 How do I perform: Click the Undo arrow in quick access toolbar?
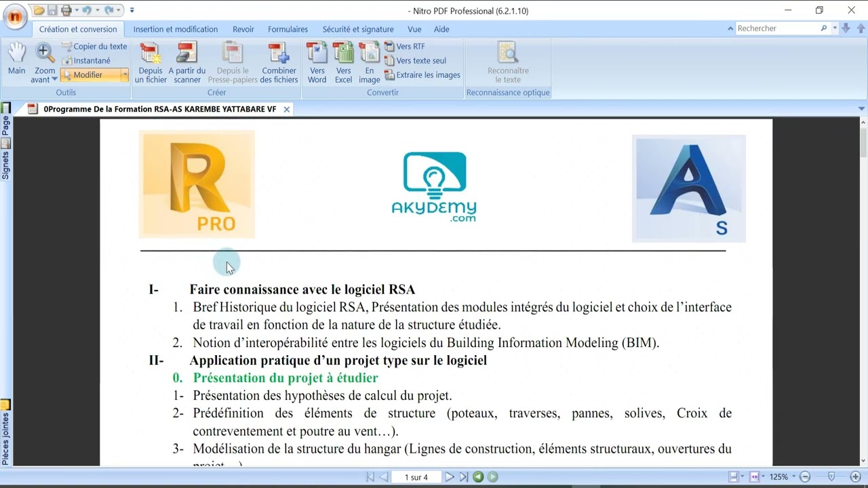click(x=86, y=10)
